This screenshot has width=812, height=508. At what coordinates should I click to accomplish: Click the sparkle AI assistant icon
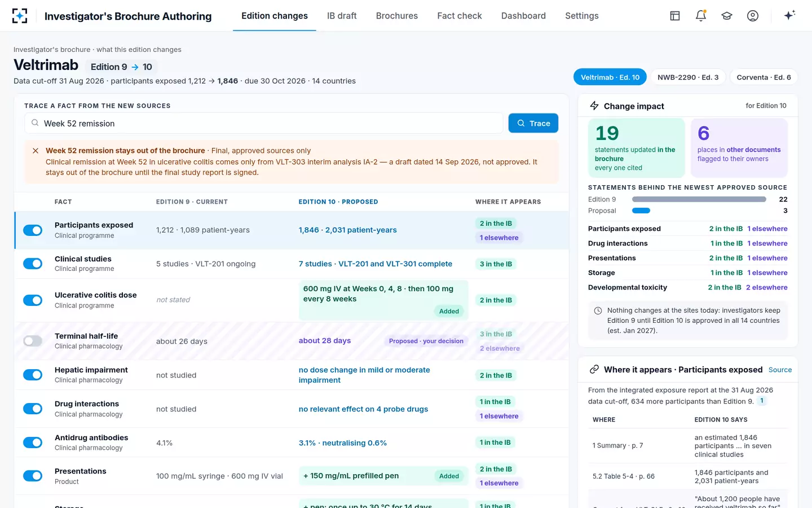[789, 15]
